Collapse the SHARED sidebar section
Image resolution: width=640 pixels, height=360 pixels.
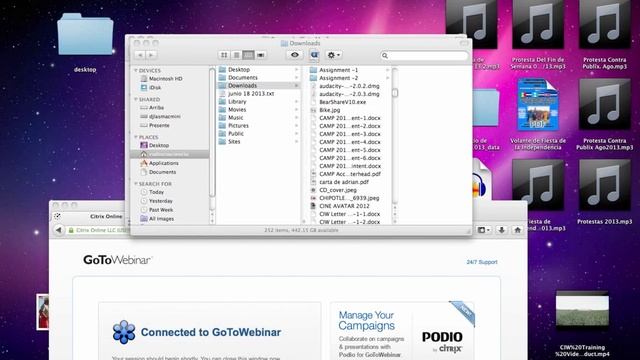(x=136, y=99)
